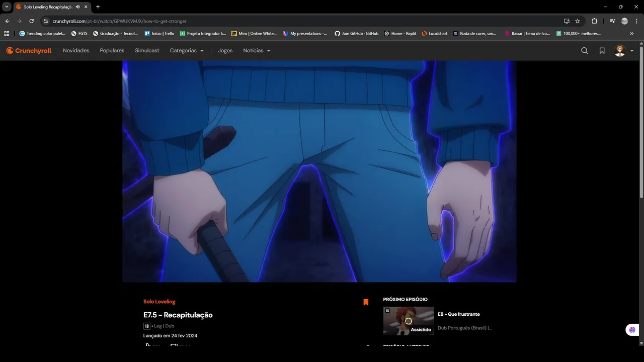Play next episode thumbnail E8
The width and height of the screenshot is (644, 362).
409,321
